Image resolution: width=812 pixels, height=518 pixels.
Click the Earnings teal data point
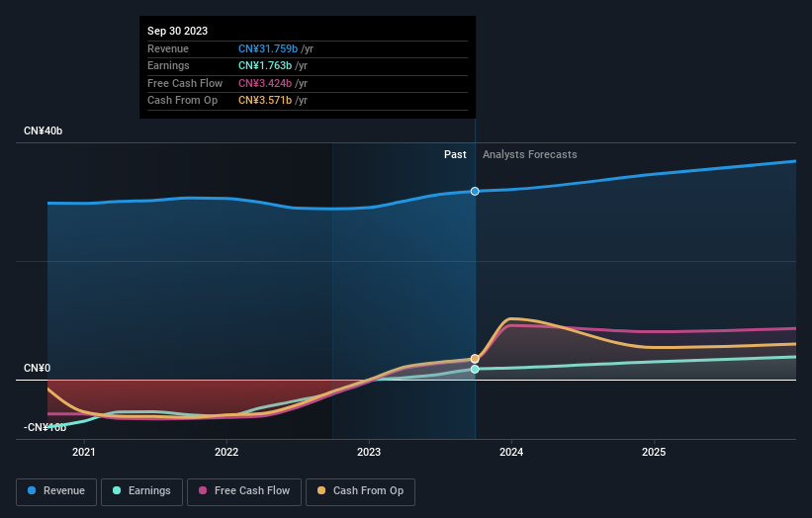(x=475, y=369)
